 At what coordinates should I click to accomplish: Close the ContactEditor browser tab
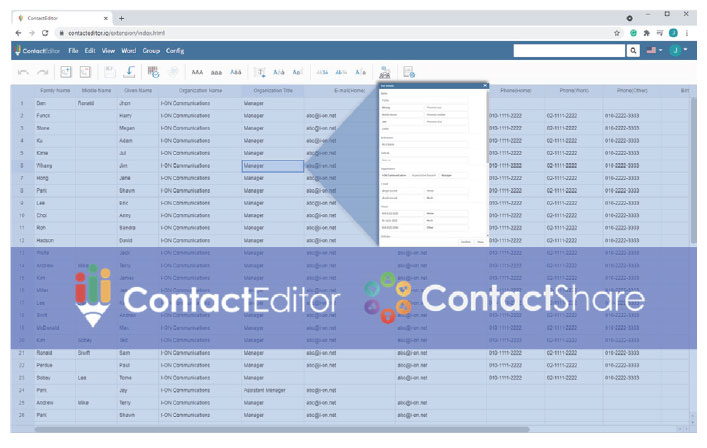tap(106, 18)
